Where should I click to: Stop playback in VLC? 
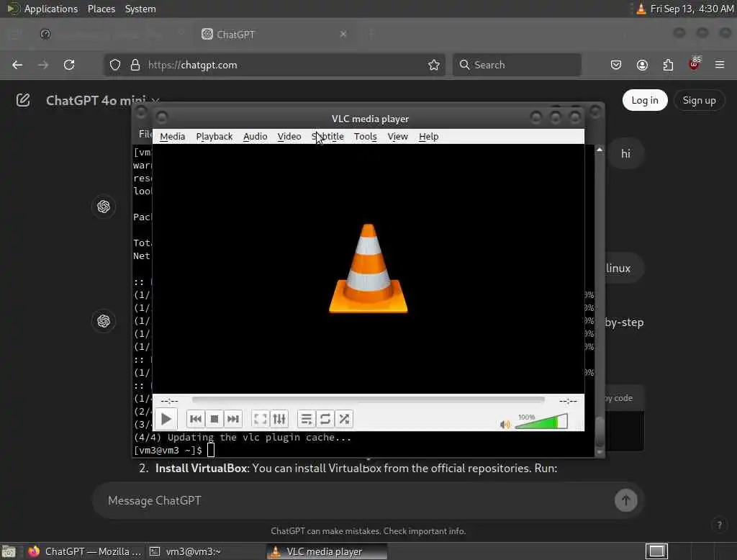click(x=214, y=419)
